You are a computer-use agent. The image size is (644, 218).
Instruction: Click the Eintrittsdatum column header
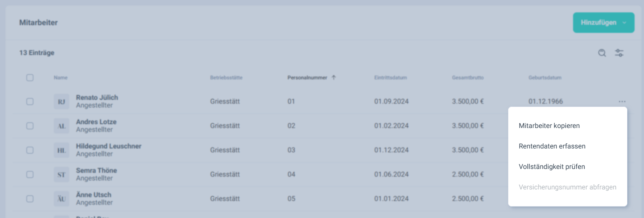390,78
